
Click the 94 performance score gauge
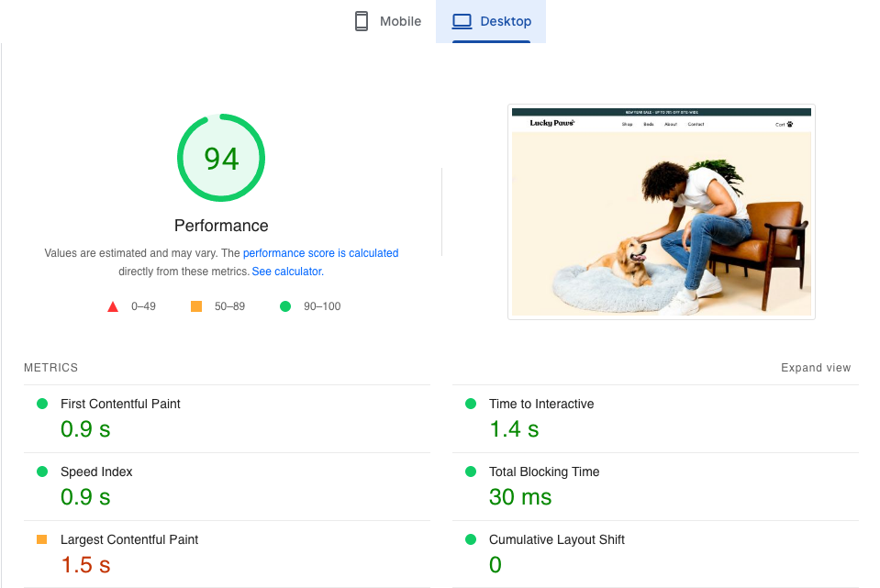click(221, 159)
